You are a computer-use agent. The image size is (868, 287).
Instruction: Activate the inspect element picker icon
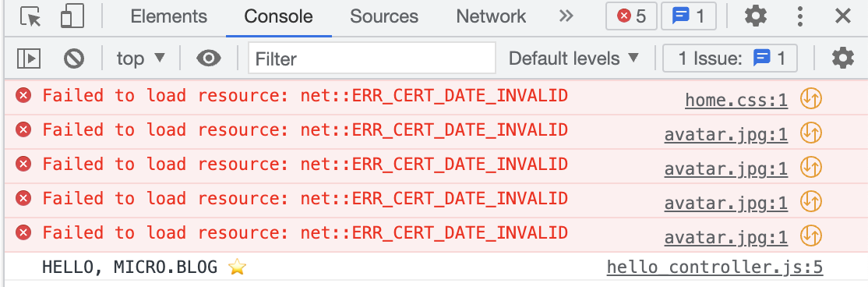click(x=30, y=16)
